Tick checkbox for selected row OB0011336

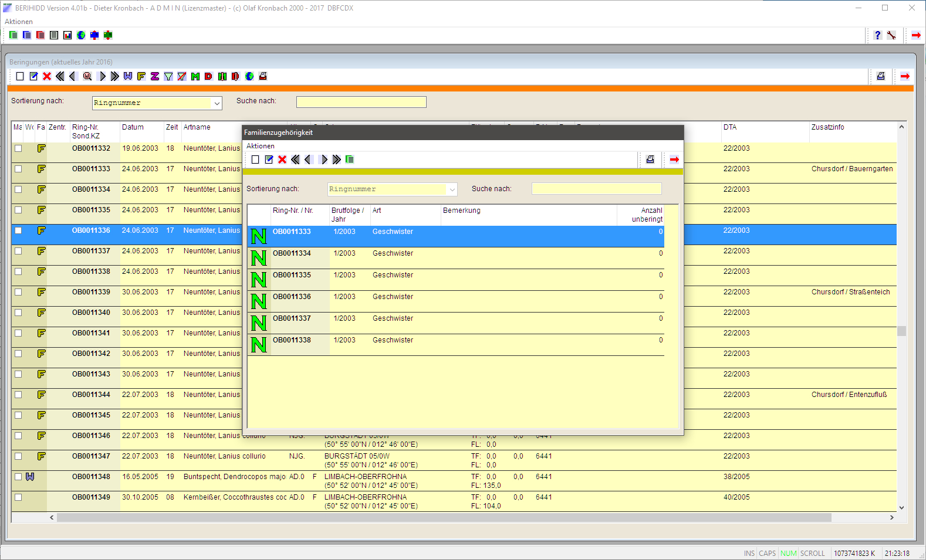click(18, 230)
